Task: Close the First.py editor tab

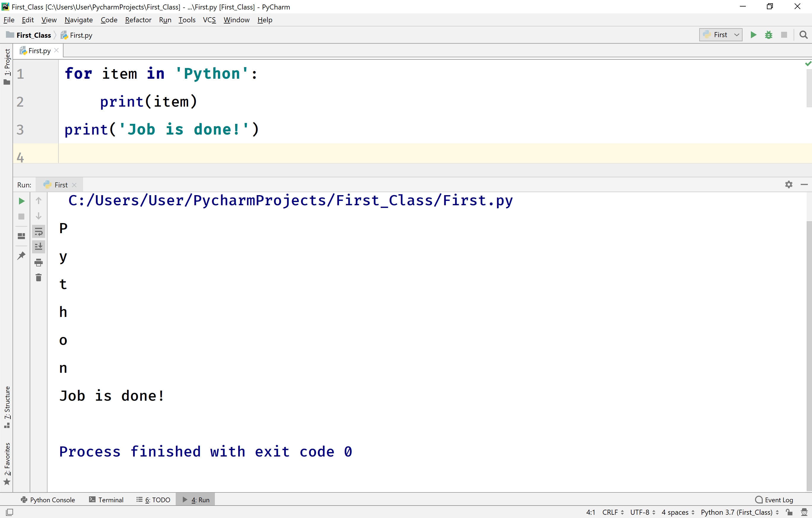Action: point(57,50)
